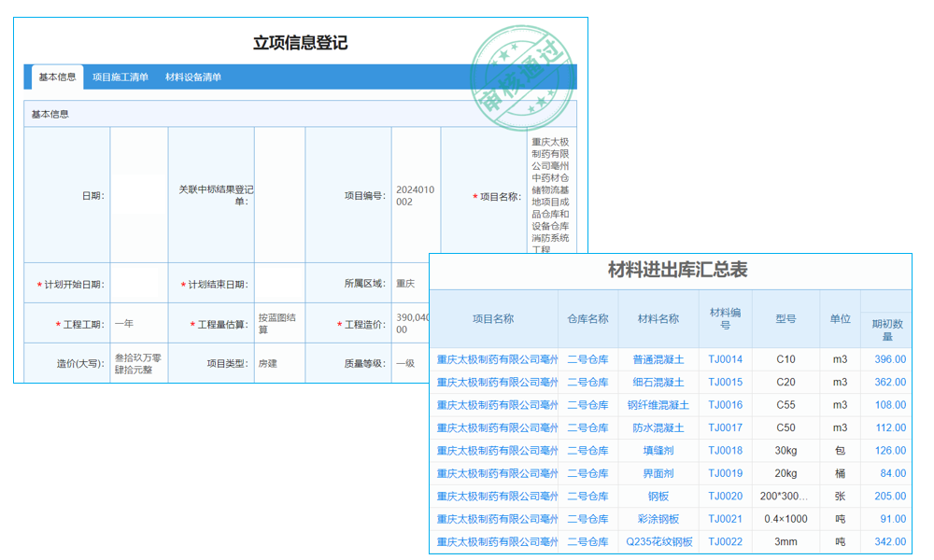Open the Q235花纹钢板 material link
The height and width of the screenshot is (560, 934).
click(x=657, y=541)
